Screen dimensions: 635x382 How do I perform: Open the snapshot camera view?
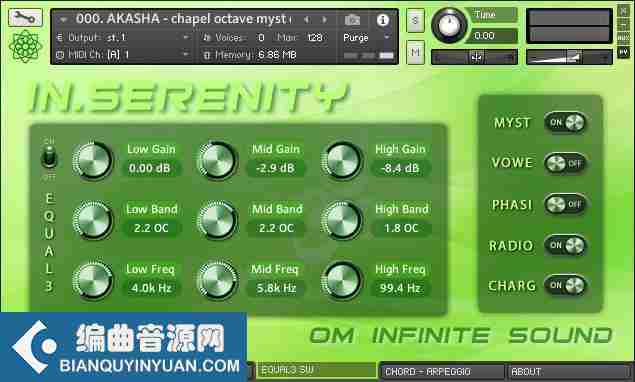click(352, 19)
